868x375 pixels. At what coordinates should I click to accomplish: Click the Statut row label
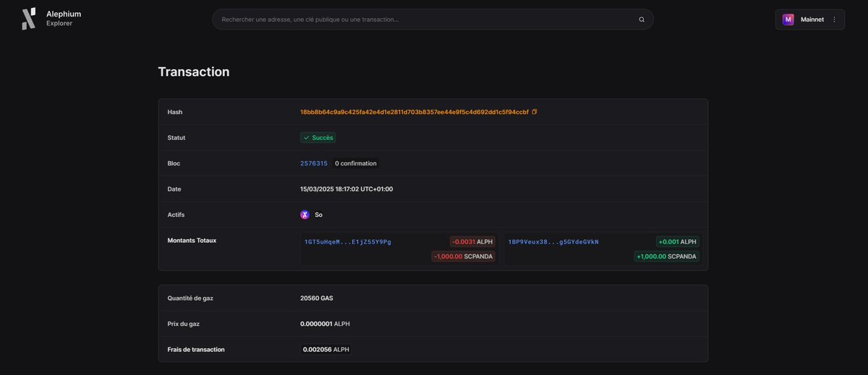(176, 137)
